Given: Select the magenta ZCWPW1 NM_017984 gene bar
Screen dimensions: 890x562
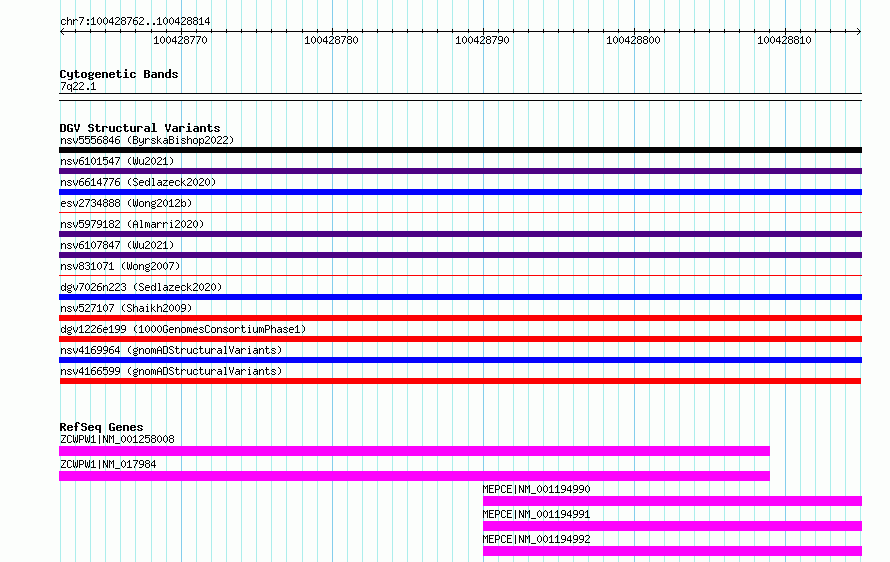Looking at the screenshot, I should tap(414, 476).
